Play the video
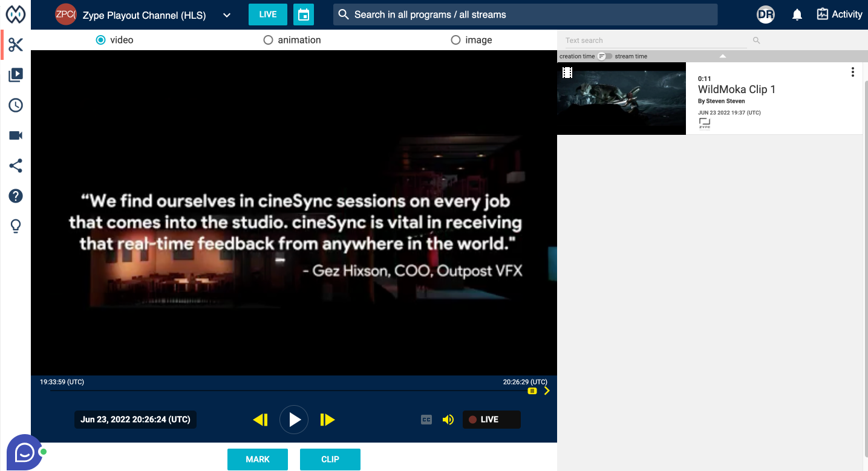This screenshot has width=868, height=471. (294, 420)
